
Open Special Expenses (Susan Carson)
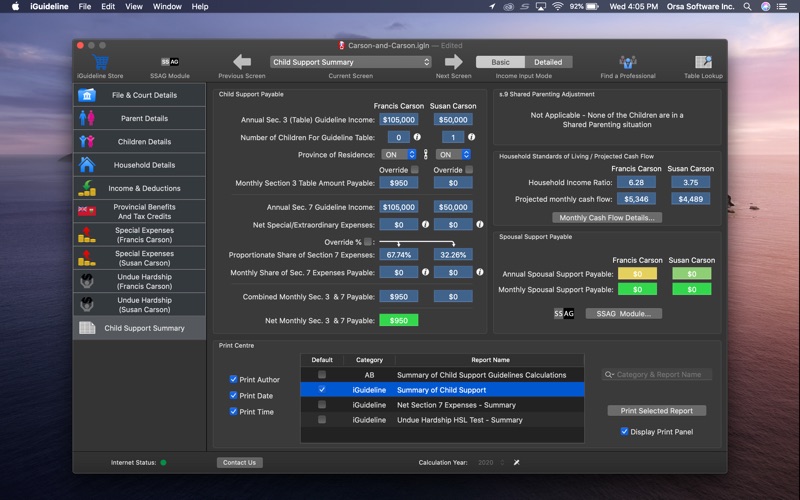[x=139, y=258]
